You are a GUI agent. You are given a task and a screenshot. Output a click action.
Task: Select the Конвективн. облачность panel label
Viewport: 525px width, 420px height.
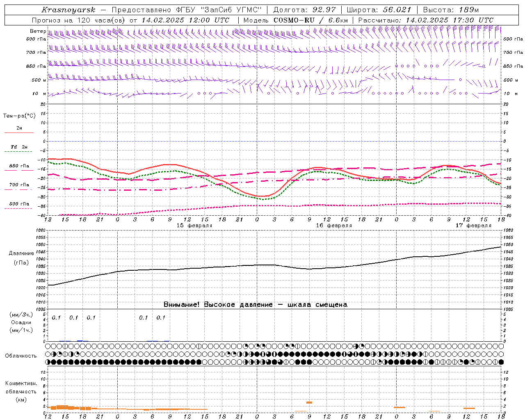tap(21, 388)
